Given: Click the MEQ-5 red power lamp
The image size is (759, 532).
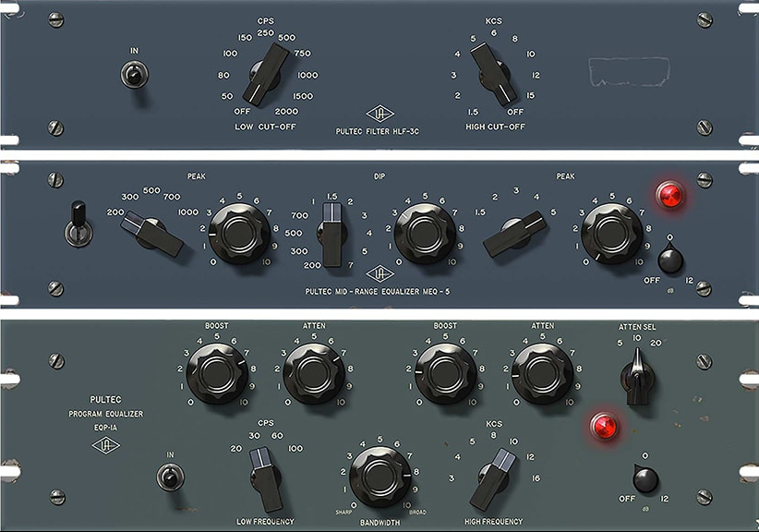Looking at the screenshot, I should click(x=670, y=195).
